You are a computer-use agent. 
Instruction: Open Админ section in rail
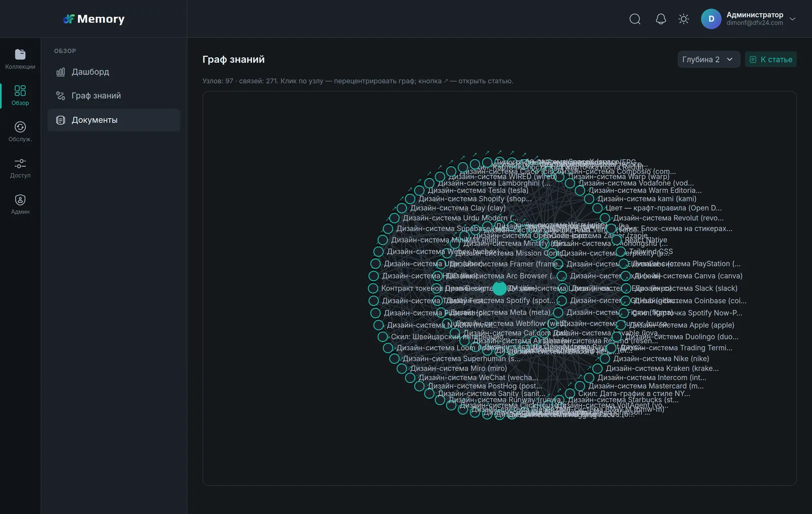coord(20,204)
